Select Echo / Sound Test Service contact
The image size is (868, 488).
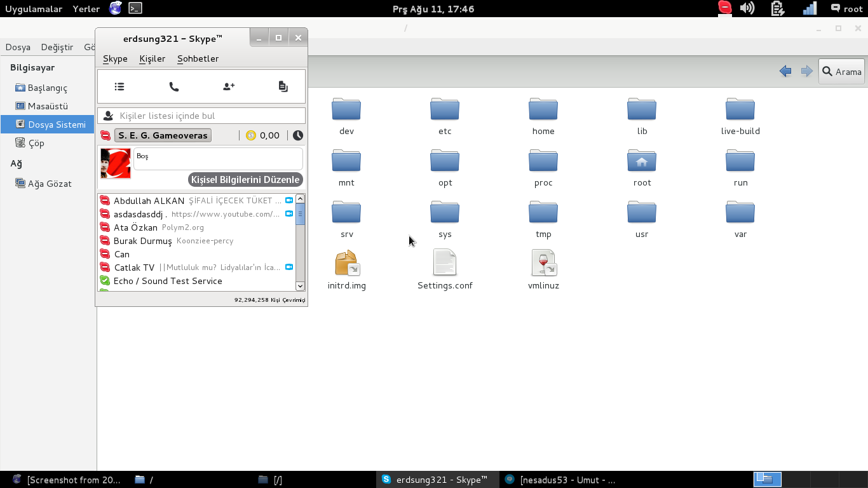(x=196, y=280)
